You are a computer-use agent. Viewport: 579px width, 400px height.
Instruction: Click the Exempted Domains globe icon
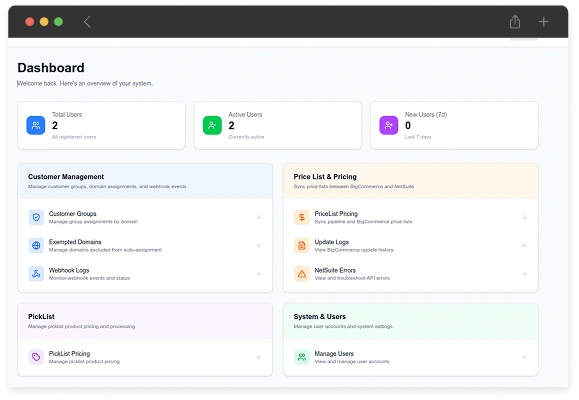tap(36, 245)
